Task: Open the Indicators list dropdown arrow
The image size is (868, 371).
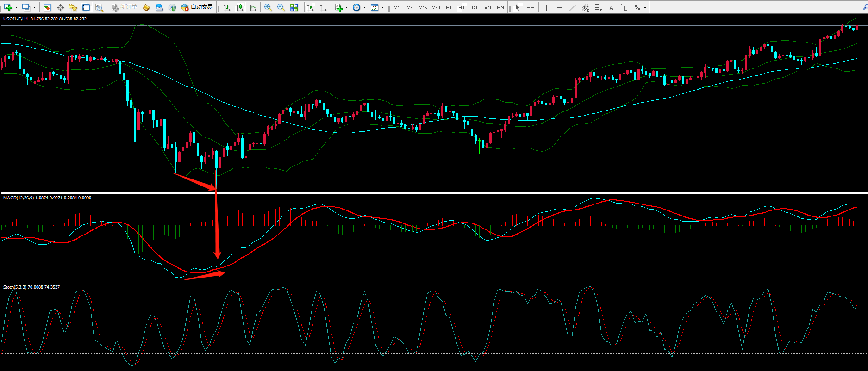Action: coord(346,7)
